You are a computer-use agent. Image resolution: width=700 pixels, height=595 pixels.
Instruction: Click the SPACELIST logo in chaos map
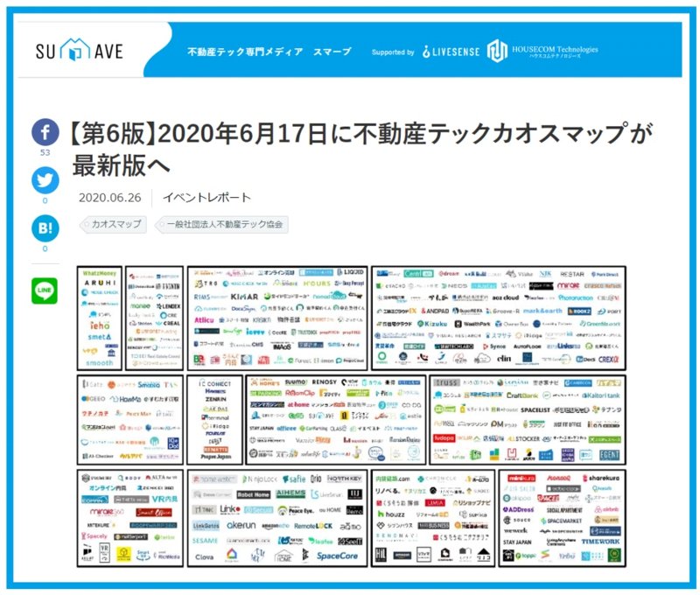[535, 409]
